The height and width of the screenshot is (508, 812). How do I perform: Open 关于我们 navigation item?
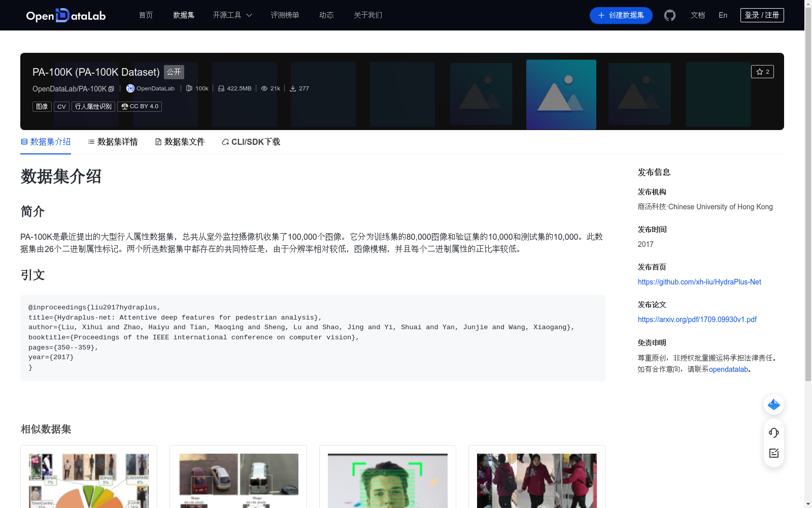point(368,15)
